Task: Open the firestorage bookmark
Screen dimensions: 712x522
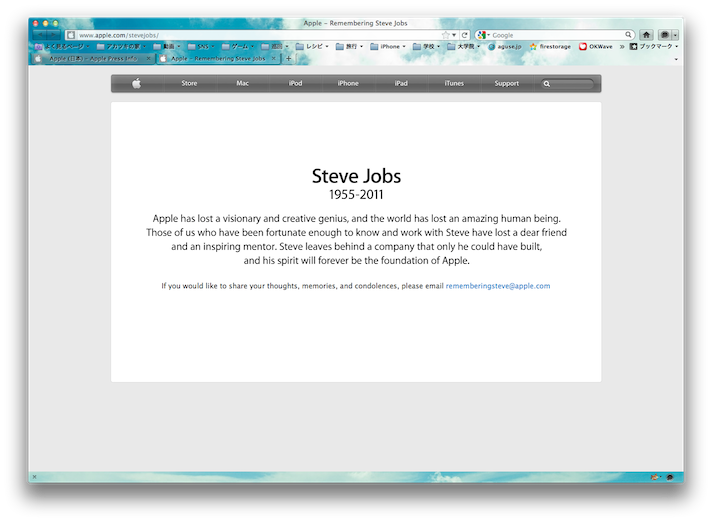Action: [x=550, y=46]
